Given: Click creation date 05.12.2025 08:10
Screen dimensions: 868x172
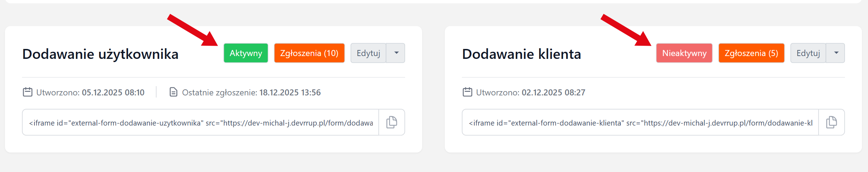Looking at the screenshot, I should [x=113, y=93].
